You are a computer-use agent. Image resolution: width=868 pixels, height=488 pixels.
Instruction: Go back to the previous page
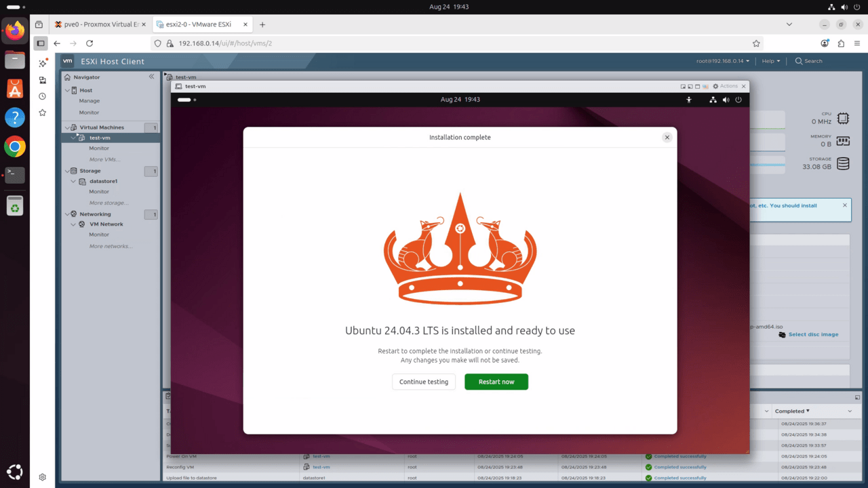tap(57, 43)
